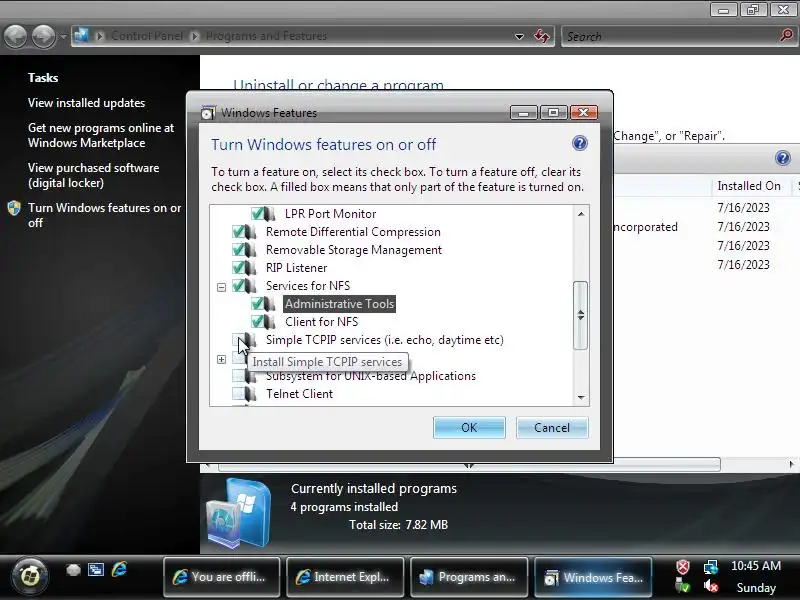
Task: Open the recent pages arrow beside Forward
Action: (x=63, y=37)
